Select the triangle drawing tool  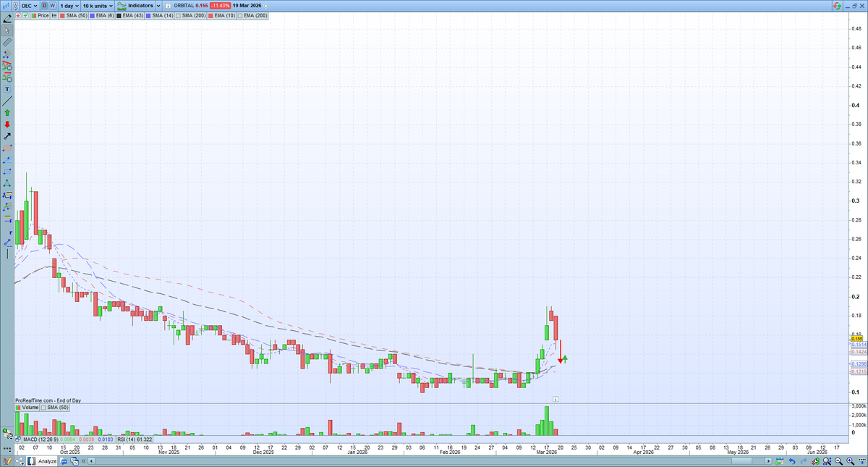coord(7,183)
